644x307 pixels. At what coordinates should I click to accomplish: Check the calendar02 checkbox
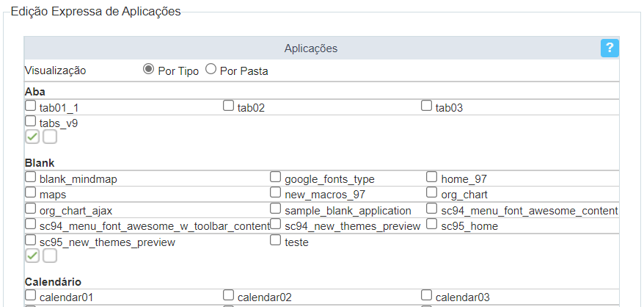click(229, 296)
